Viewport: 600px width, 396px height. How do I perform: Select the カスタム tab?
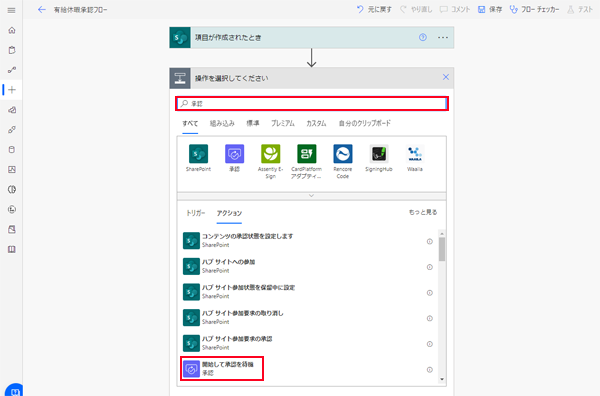316,124
